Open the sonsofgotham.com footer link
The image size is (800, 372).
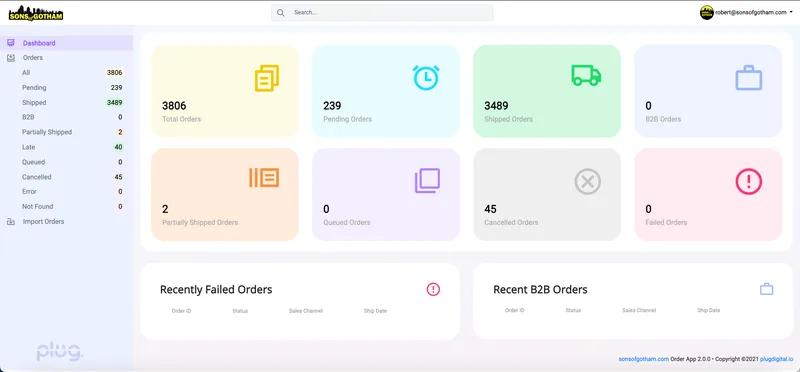(x=643, y=359)
